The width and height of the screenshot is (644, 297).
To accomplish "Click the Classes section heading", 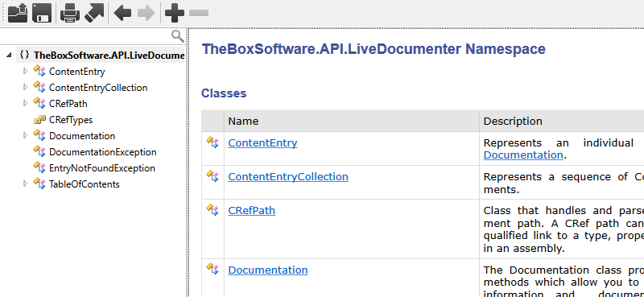I will coord(224,93).
